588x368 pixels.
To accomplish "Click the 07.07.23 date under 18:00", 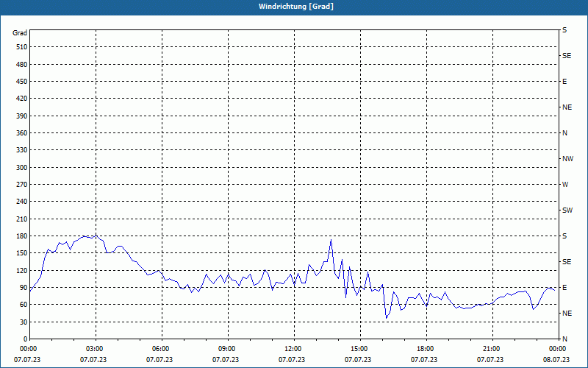I will (424, 359).
